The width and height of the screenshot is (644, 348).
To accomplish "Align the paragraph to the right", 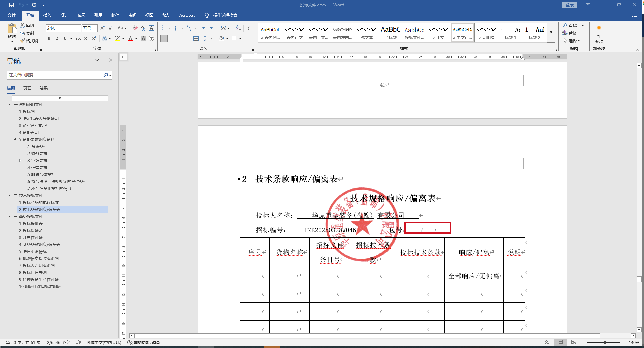I will pos(180,38).
